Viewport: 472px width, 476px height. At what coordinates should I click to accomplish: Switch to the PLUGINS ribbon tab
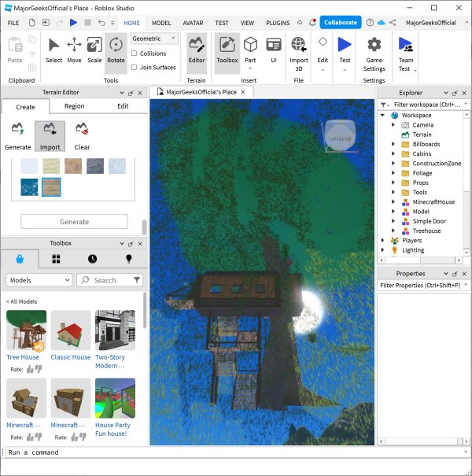click(277, 23)
